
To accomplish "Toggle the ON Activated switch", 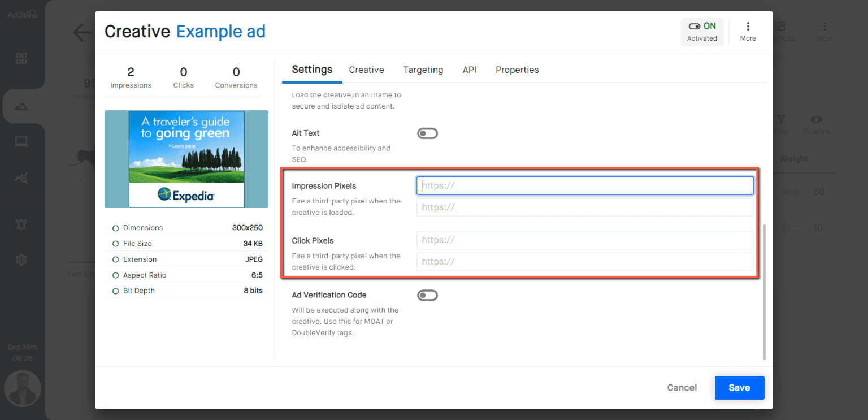I will (702, 32).
